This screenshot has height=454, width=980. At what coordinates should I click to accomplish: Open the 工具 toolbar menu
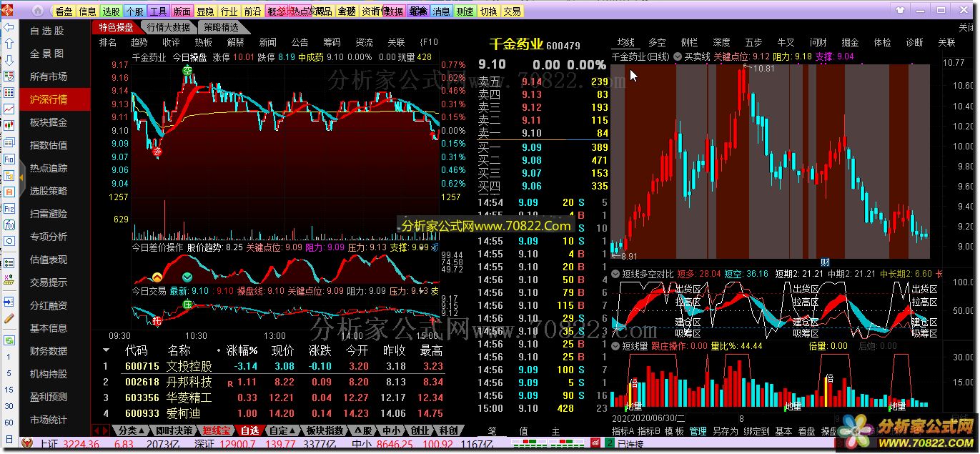click(159, 11)
